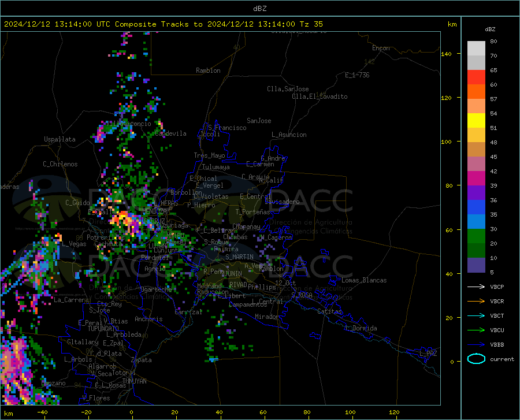Select the dark purple 10 dBZ color swatch
This screenshot has height=420, width=520.
(x=476, y=265)
